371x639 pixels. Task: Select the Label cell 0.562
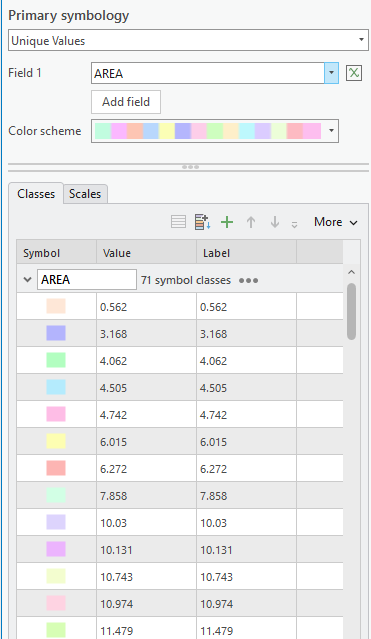click(x=246, y=306)
